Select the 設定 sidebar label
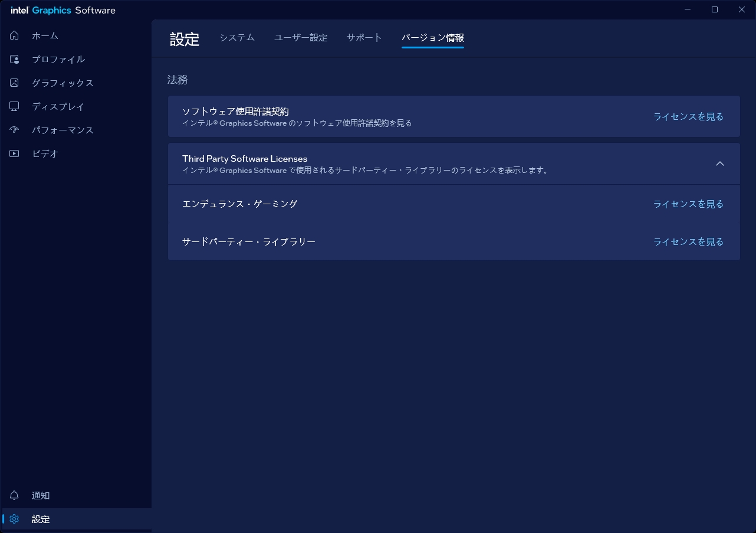 pos(41,519)
